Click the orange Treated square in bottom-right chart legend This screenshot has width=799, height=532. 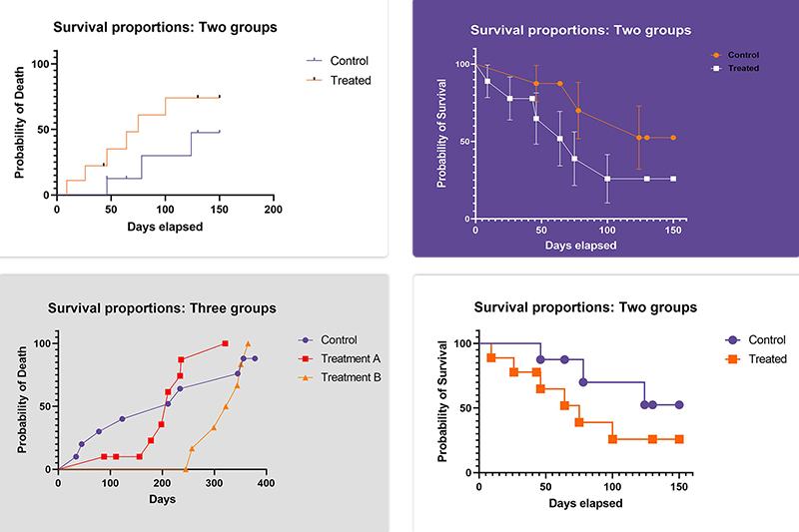tap(732, 358)
